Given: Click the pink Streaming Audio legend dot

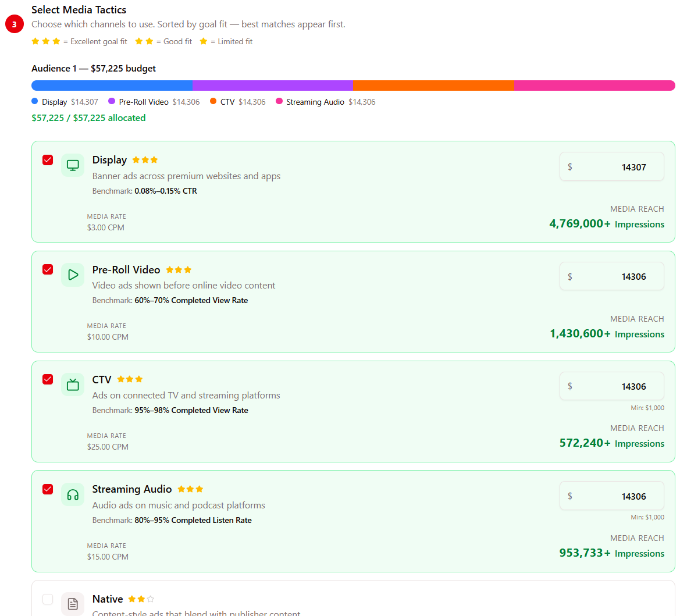Looking at the screenshot, I should click(x=279, y=101).
